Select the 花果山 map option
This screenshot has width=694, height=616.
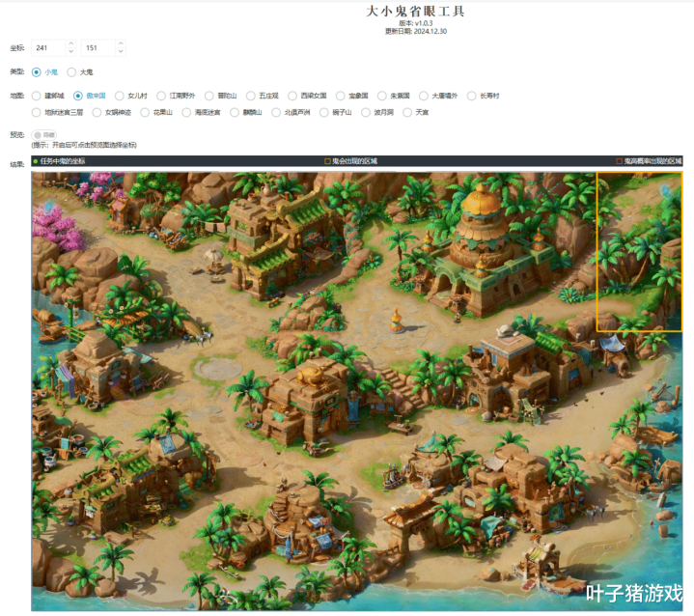[x=145, y=112]
